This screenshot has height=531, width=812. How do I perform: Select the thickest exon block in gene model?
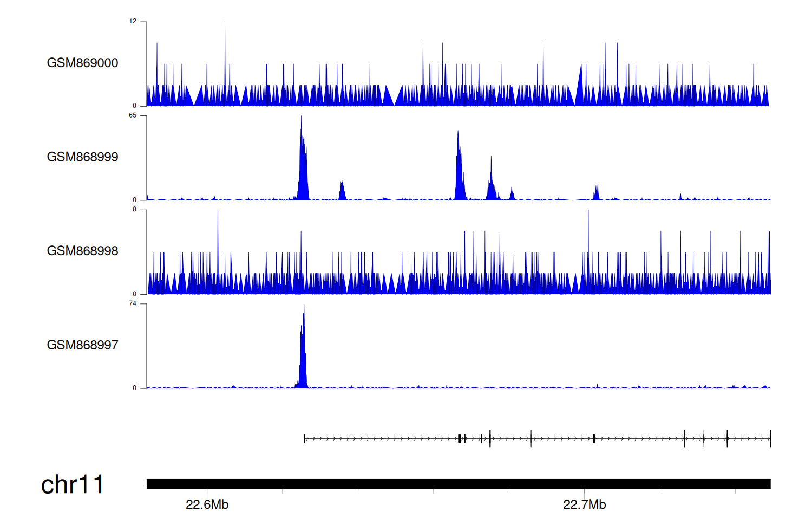[460, 438]
